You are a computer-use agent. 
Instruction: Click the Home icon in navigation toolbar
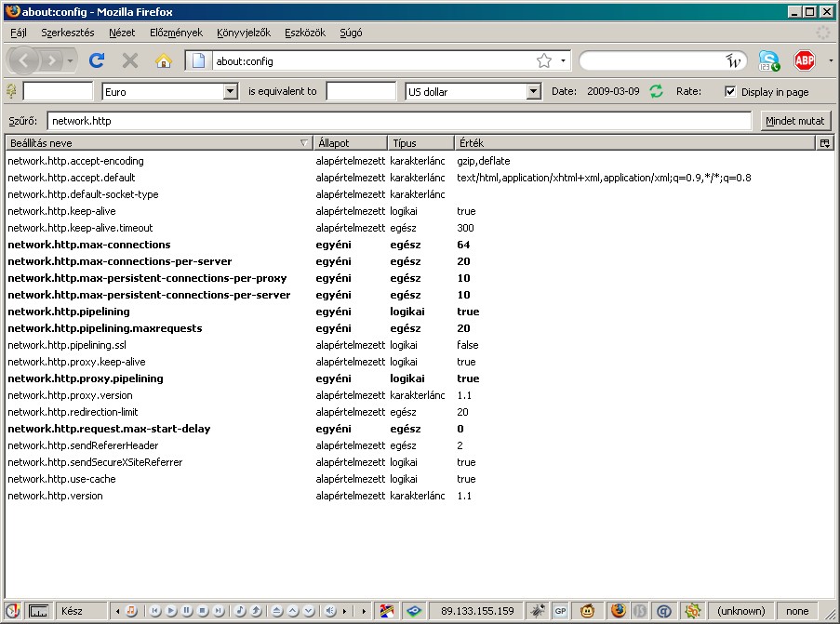click(x=163, y=60)
